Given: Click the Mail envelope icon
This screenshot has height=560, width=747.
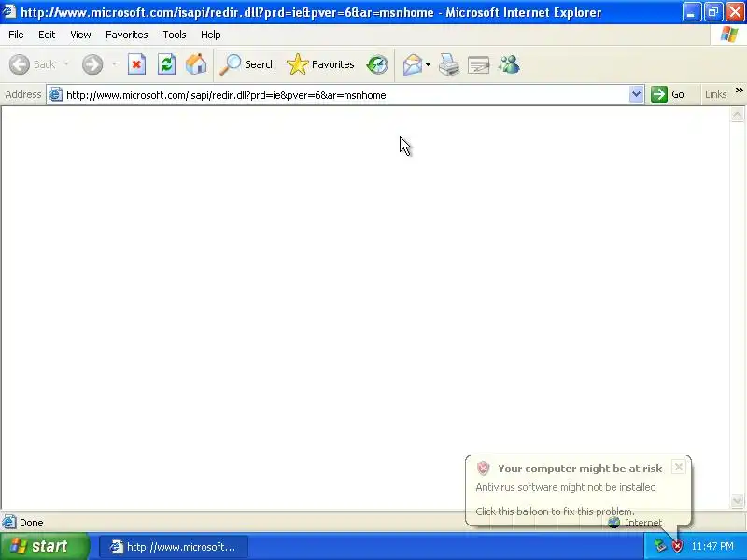Looking at the screenshot, I should point(412,64).
